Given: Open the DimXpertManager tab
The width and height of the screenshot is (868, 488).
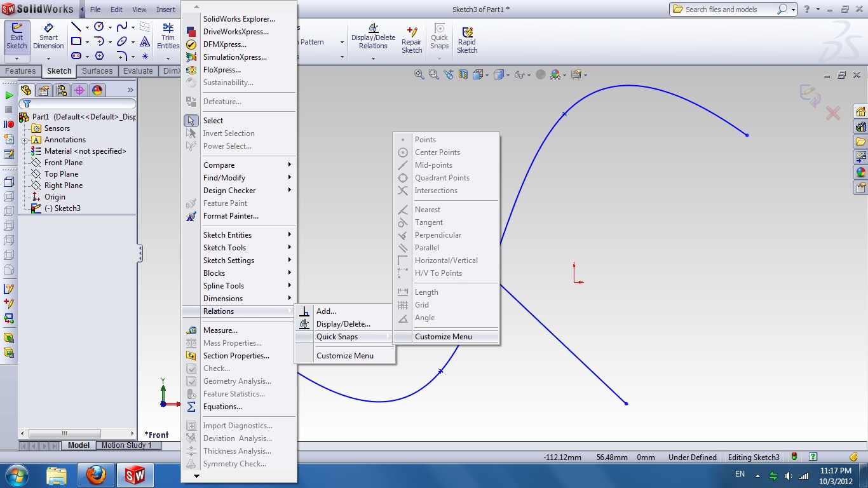Looking at the screenshot, I should click(79, 90).
